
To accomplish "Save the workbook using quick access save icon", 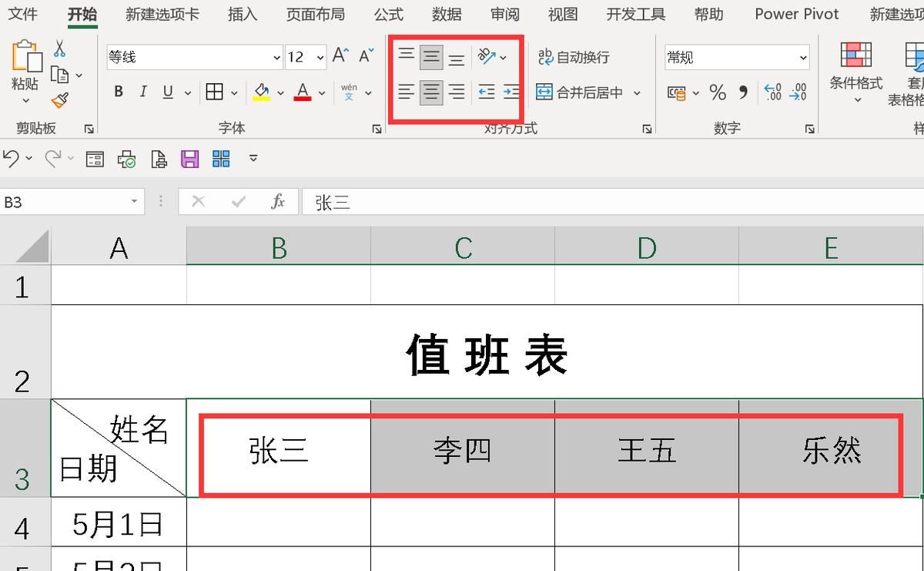I will pos(189,158).
